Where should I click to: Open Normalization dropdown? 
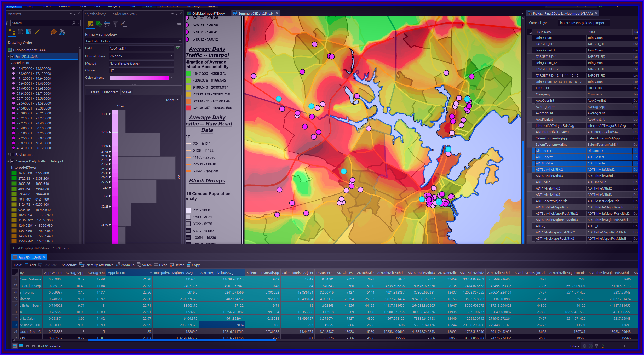tap(141, 56)
